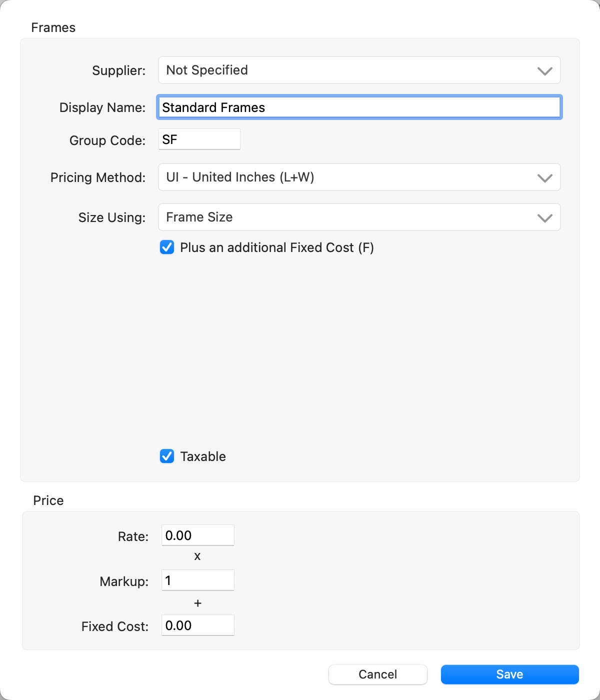Click the 'Pricing Method:' label
The image size is (600, 700).
(98, 178)
